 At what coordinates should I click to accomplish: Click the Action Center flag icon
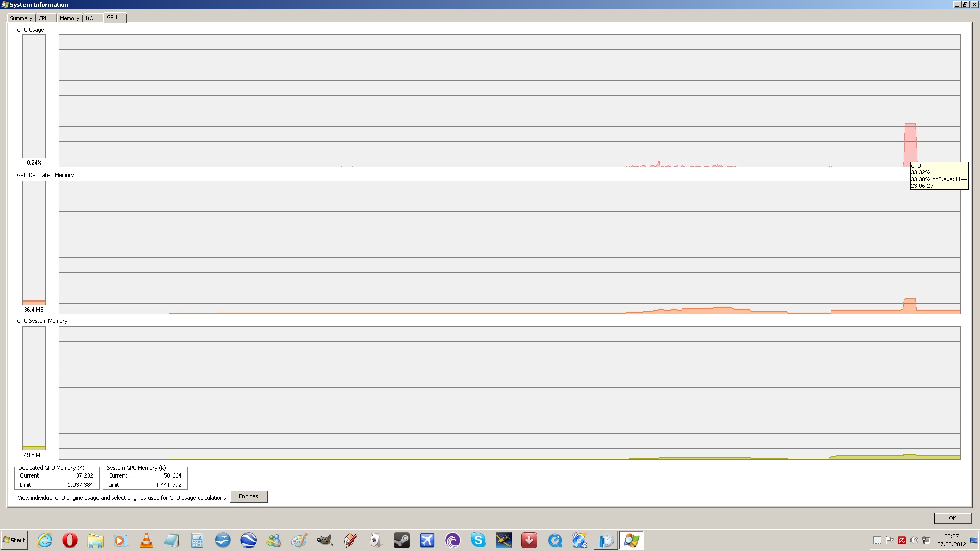coord(890,540)
